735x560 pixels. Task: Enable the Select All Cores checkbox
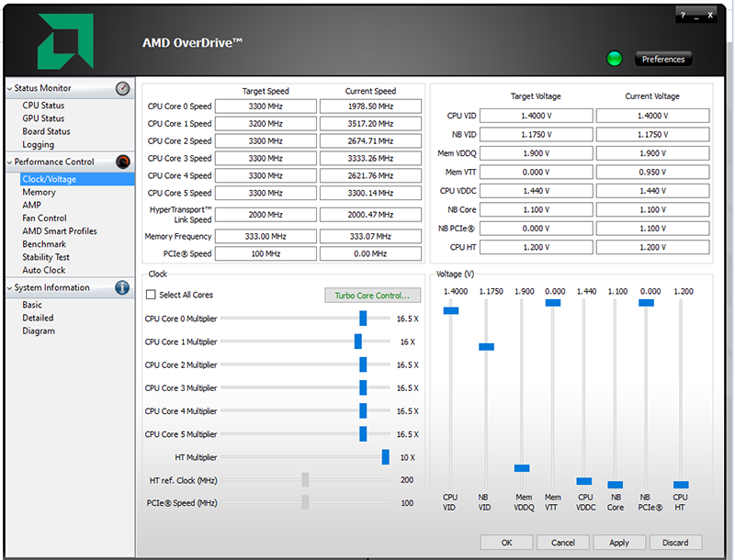[152, 295]
